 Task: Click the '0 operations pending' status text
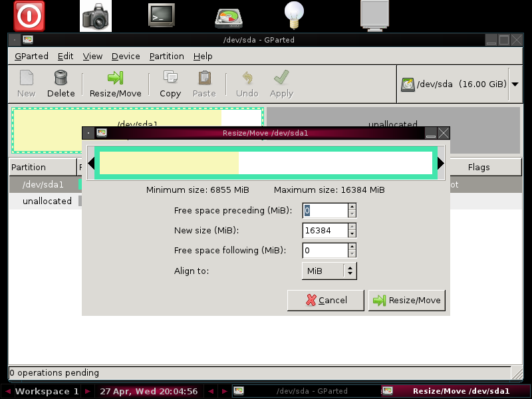pyautogui.click(x=55, y=373)
